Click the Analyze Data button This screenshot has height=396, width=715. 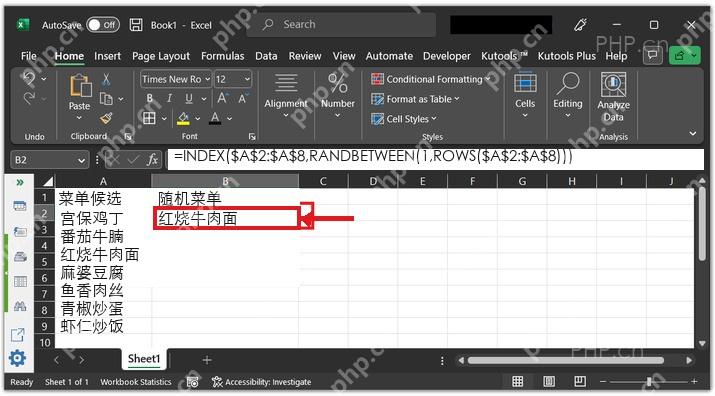(x=613, y=97)
